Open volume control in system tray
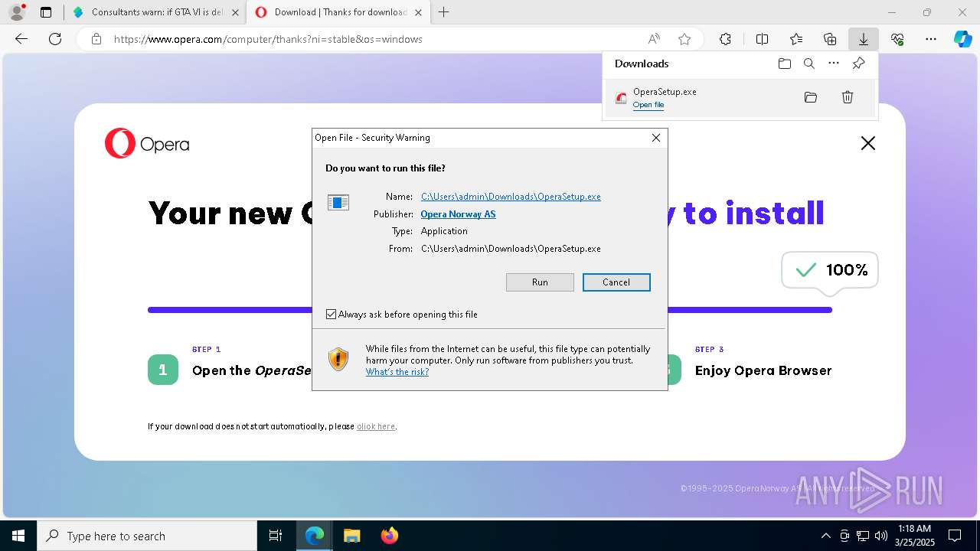This screenshot has width=980, height=551. tap(881, 536)
